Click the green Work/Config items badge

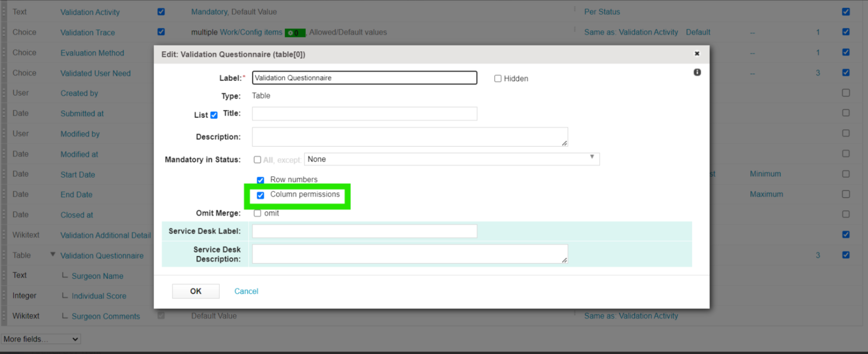tap(295, 33)
